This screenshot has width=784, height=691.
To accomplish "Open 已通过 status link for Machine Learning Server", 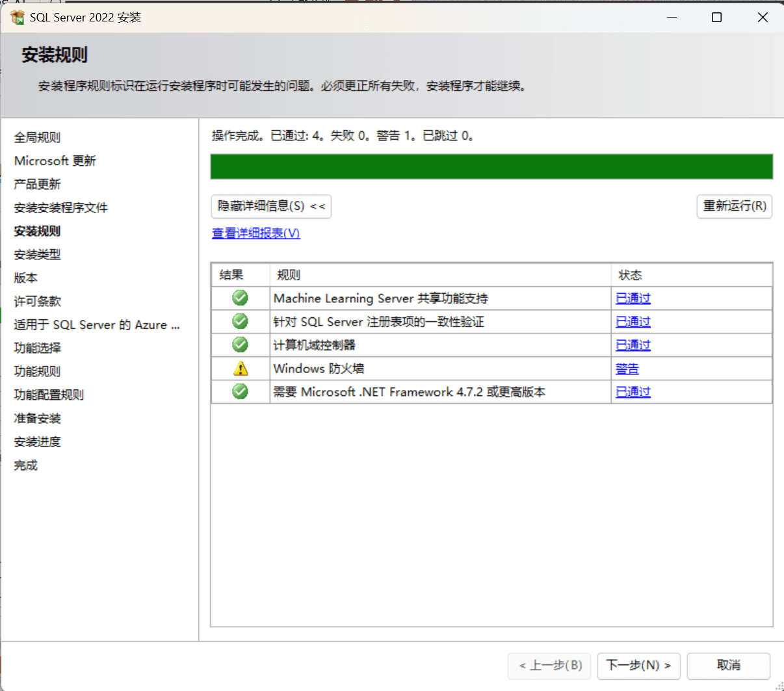I will pyautogui.click(x=633, y=298).
